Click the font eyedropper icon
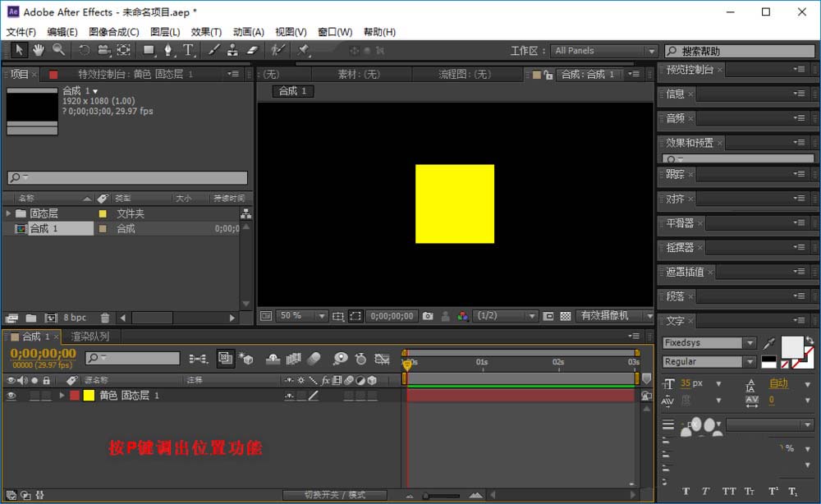 click(769, 343)
